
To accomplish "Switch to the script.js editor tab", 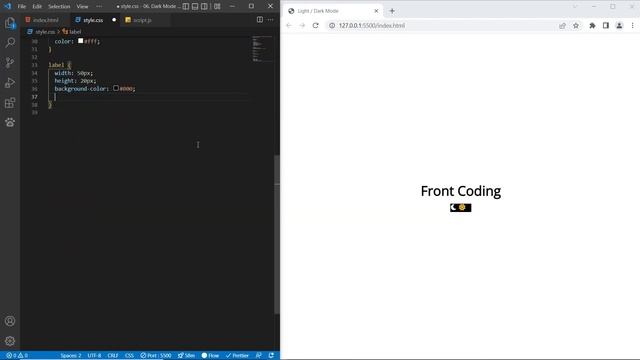I will (x=142, y=20).
